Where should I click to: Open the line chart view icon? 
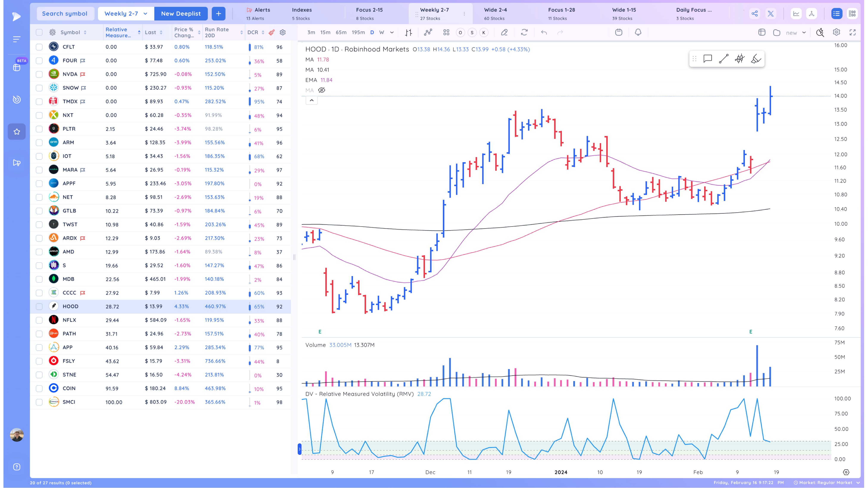pos(796,13)
